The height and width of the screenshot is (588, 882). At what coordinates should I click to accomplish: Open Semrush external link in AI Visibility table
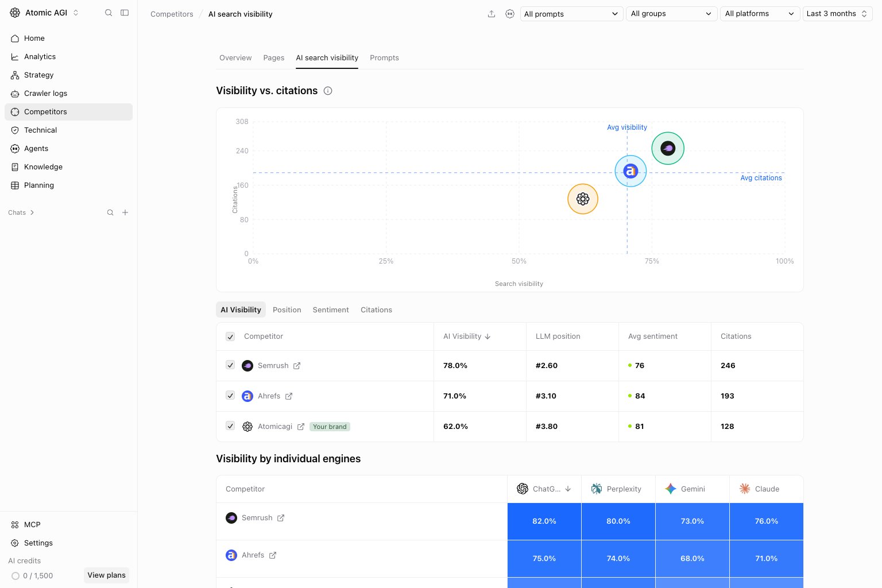297,366
